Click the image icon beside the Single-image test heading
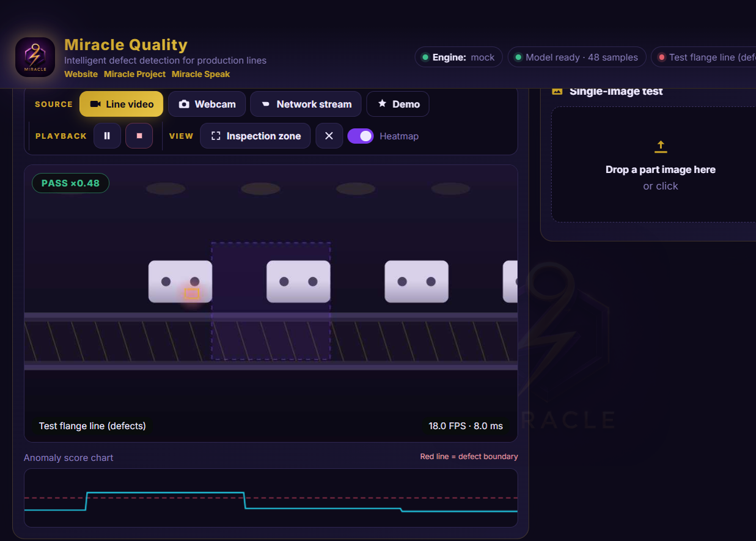756x541 pixels. point(557,91)
